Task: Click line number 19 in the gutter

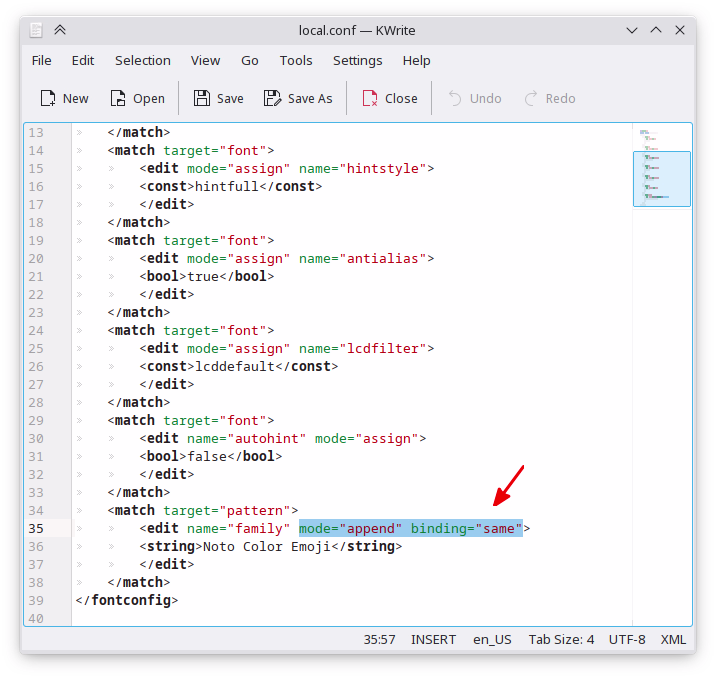Action: click(36, 240)
